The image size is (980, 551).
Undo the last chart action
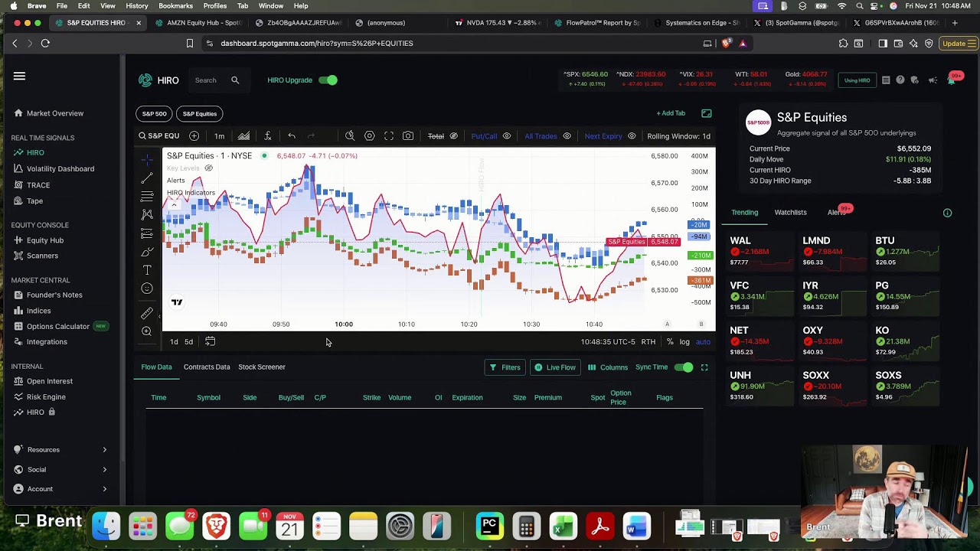click(292, 136)
